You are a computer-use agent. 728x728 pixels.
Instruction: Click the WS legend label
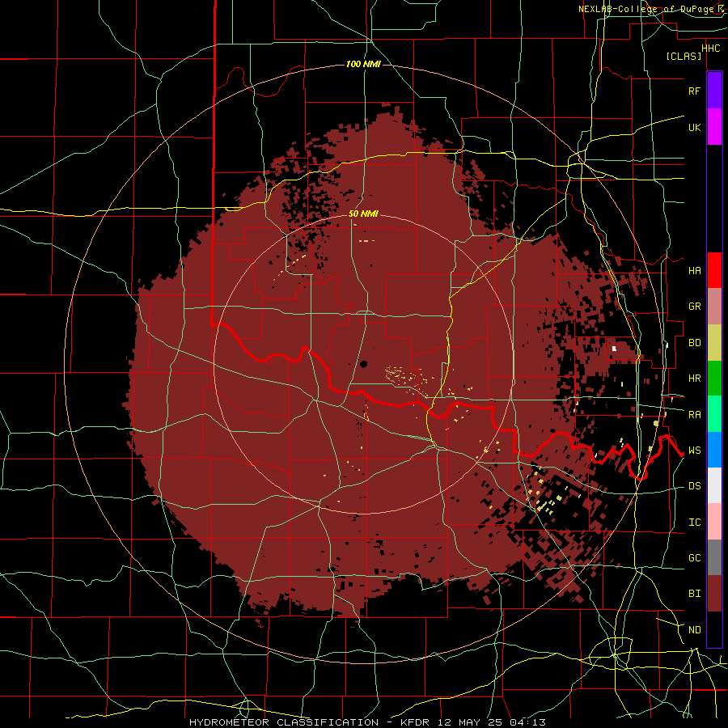(694, 450)
